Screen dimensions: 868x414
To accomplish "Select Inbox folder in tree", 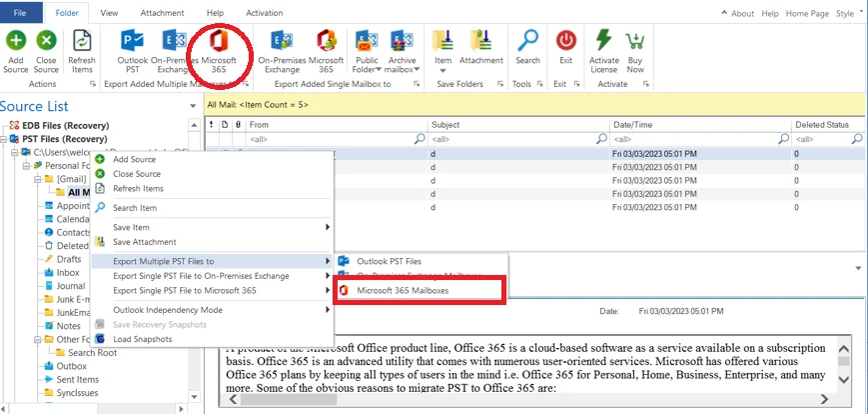I will click(x=68, y=273).
